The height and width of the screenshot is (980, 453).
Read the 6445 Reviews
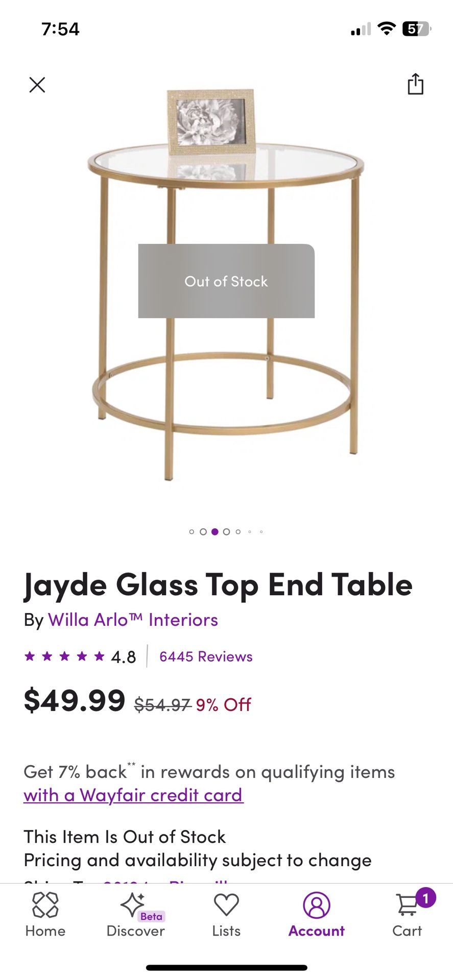pyautogui.click(x=206, y=656)
